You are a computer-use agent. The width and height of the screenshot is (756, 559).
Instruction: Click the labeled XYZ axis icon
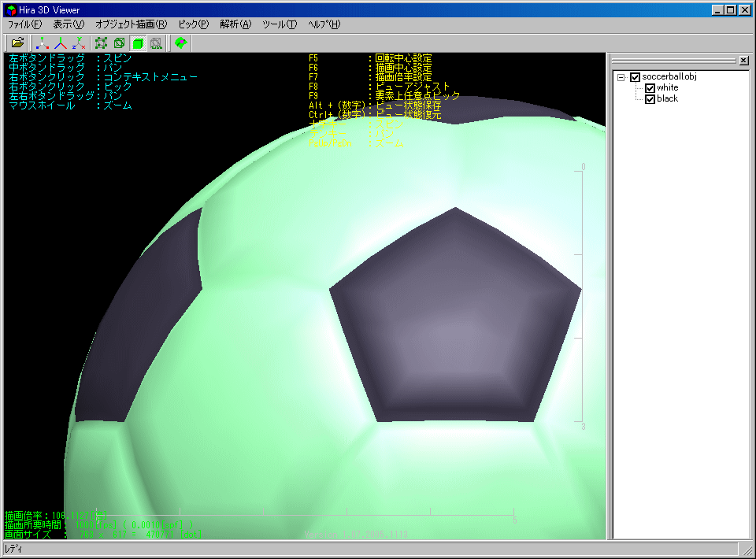(79, 43)
